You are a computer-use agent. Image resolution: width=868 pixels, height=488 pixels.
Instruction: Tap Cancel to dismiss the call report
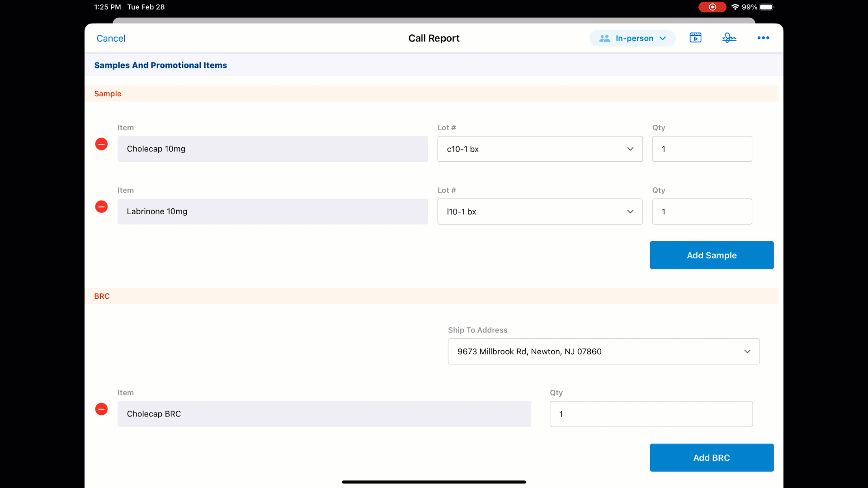[111, 38]
